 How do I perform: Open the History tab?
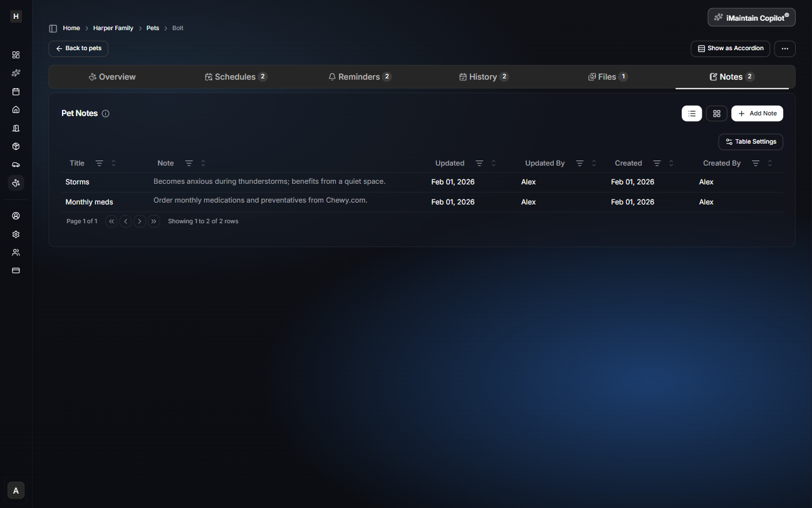(483, 77)
